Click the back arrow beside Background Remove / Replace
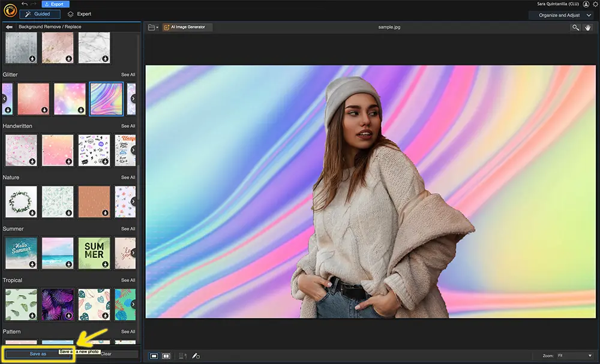 [x=8, y=26]
